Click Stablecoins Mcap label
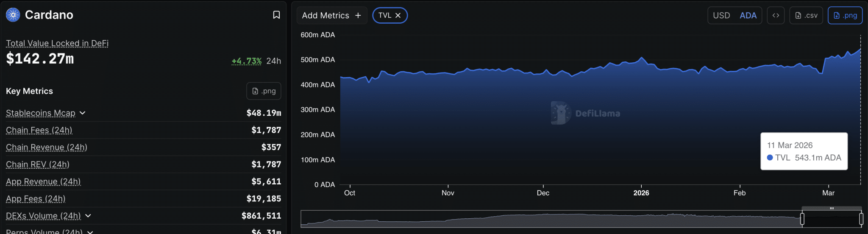Image resolution: width=868 pixels, height=234 pixels. [x=41, y=113]
